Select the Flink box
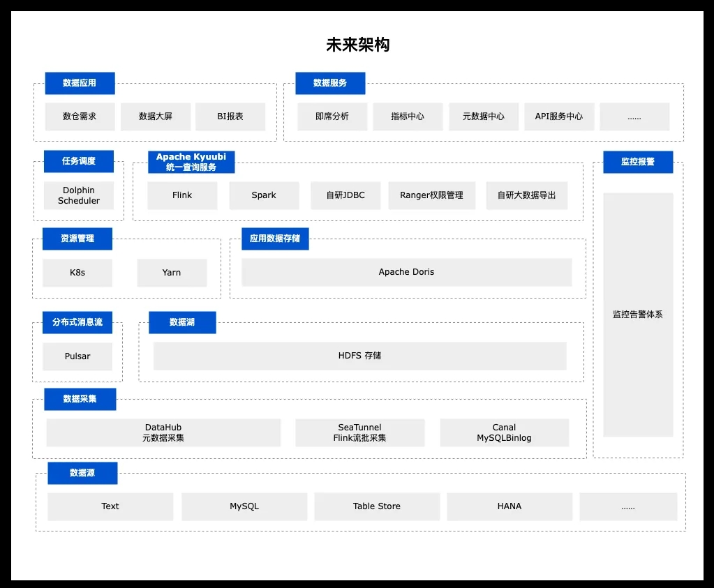This screenshot has height=588, width=714. [182, 195]
